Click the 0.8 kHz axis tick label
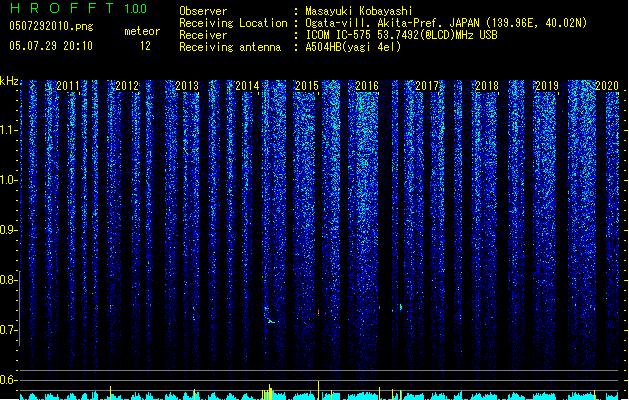 click(x=8, y=280)
